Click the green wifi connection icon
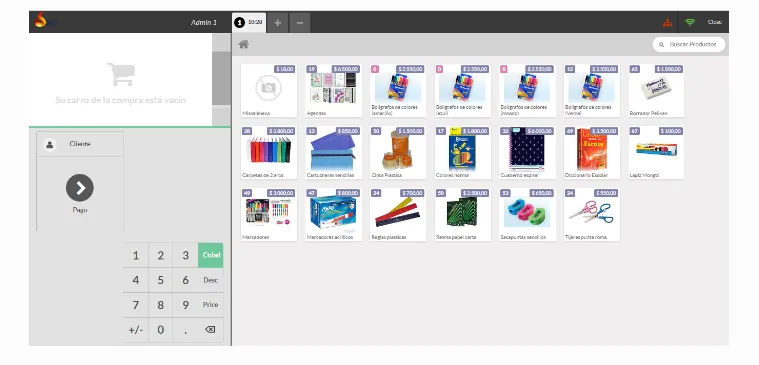 click(690, 22)
